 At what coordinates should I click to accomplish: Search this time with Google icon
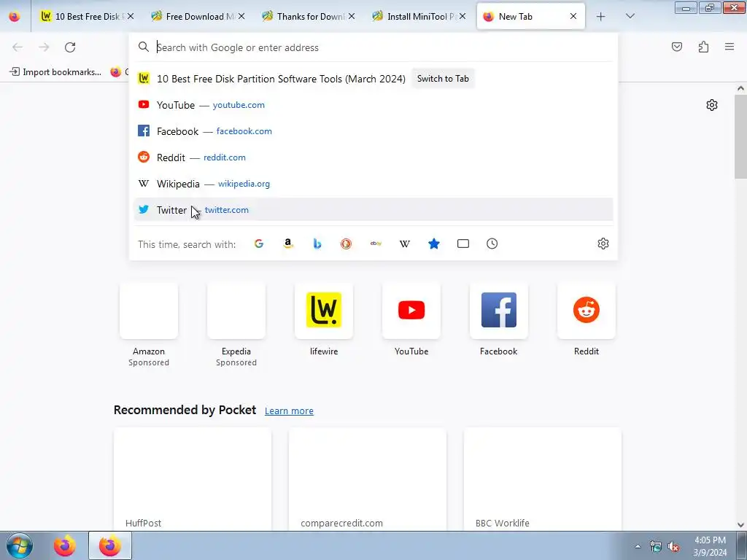pos(259,244)
